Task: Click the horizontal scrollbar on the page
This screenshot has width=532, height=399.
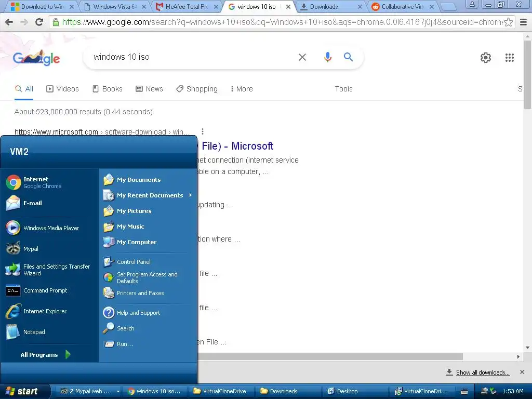Action: tap(330, 356)
